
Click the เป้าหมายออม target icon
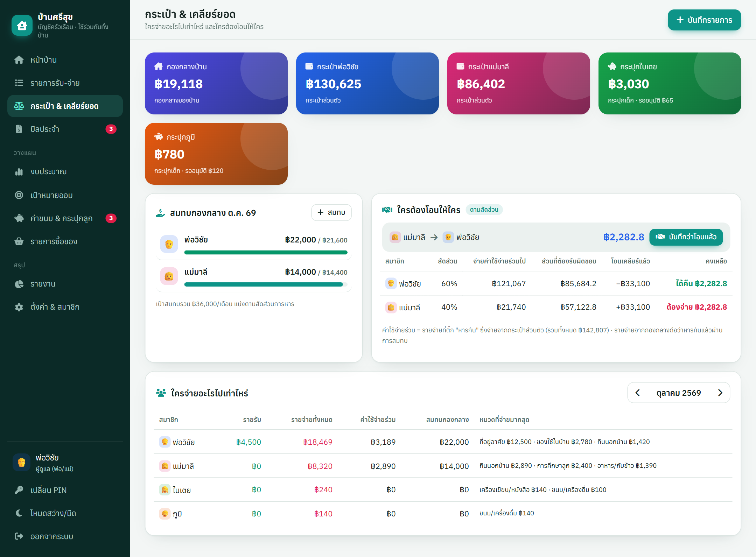(19, 195)
